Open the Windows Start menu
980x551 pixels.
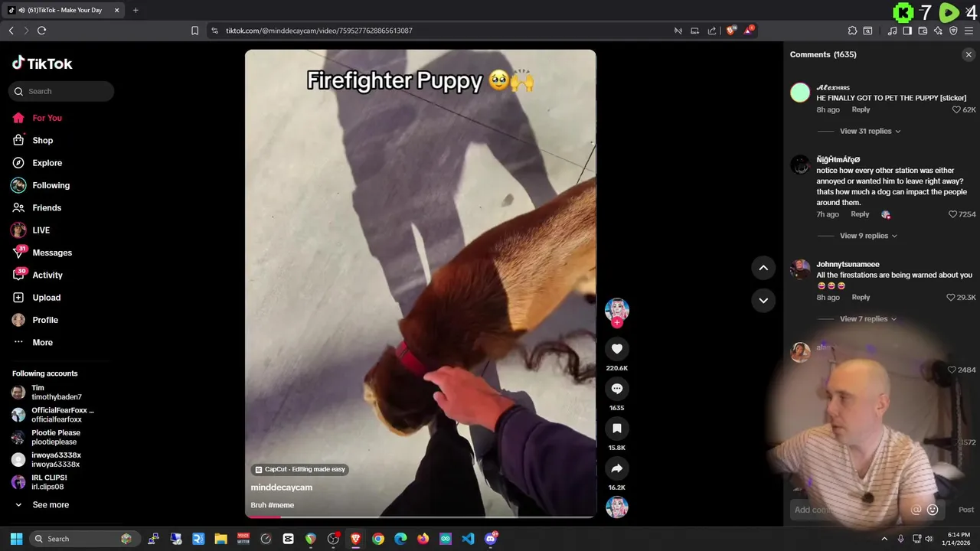[16, 539]
